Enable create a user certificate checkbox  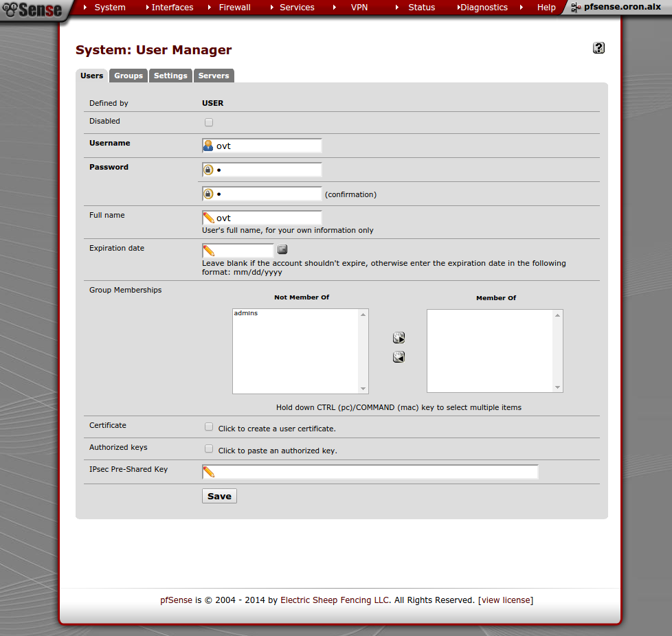pyautogui.click(x=209, y=427)
